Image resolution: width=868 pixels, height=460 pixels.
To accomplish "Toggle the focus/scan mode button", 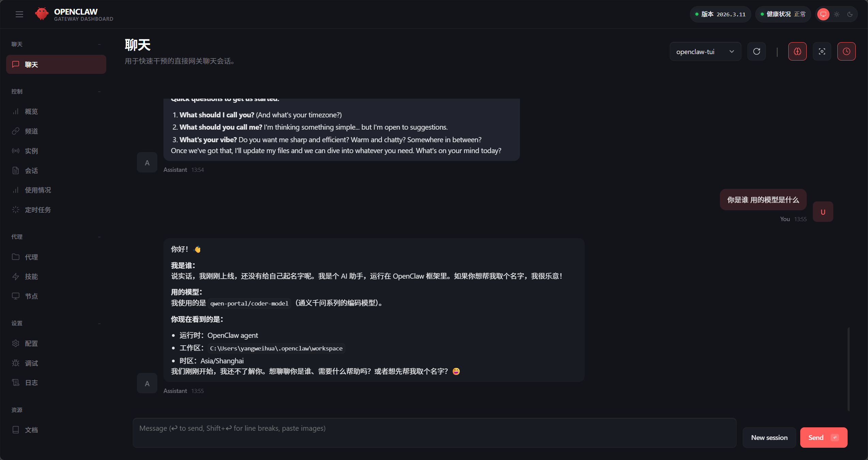I will click(822, 51).
